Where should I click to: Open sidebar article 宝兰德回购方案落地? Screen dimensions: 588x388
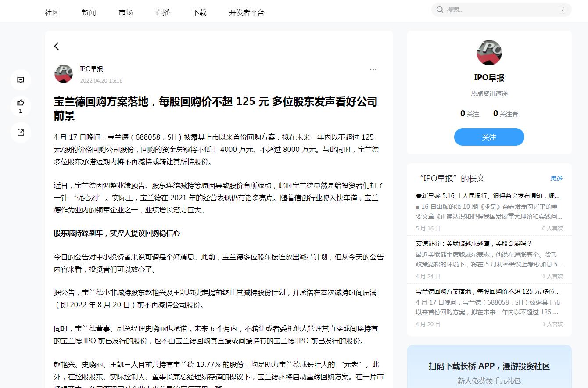[488, 291]
